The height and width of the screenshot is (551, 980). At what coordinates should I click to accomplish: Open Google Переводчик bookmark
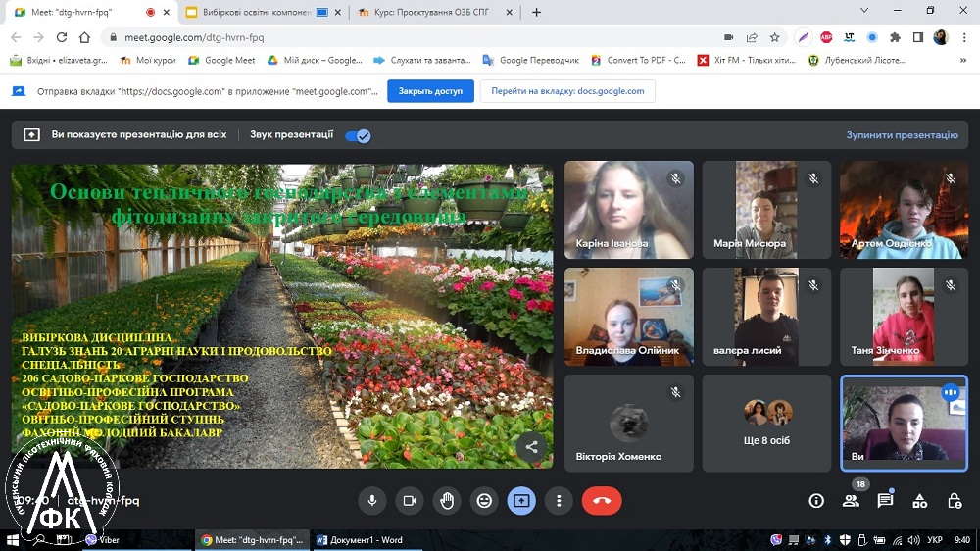[531, 60]
